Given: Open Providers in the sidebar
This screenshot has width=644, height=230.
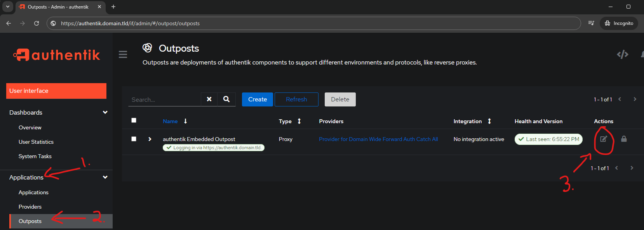Looking at the screenshot, I should [30, 207].
